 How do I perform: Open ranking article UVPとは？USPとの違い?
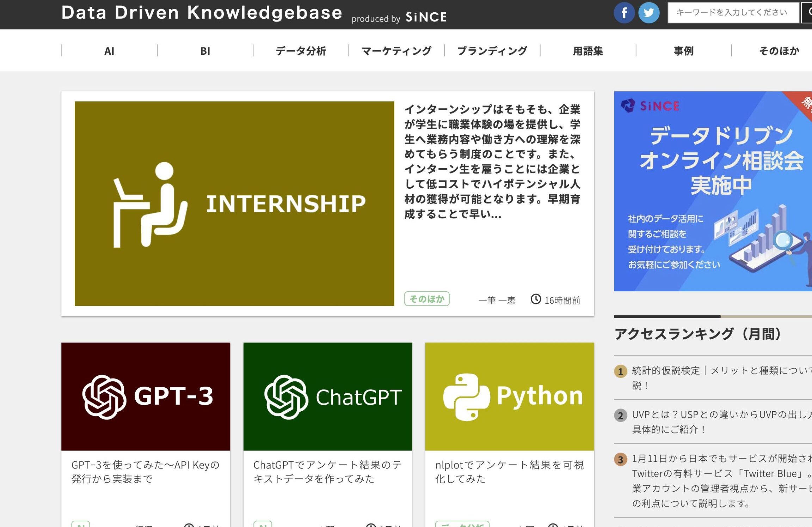(722, 422)
